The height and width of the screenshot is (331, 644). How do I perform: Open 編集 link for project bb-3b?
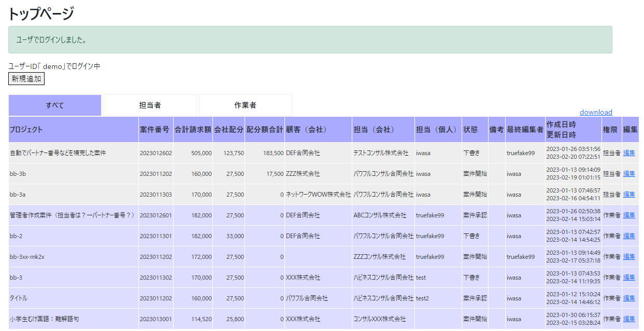629,174
